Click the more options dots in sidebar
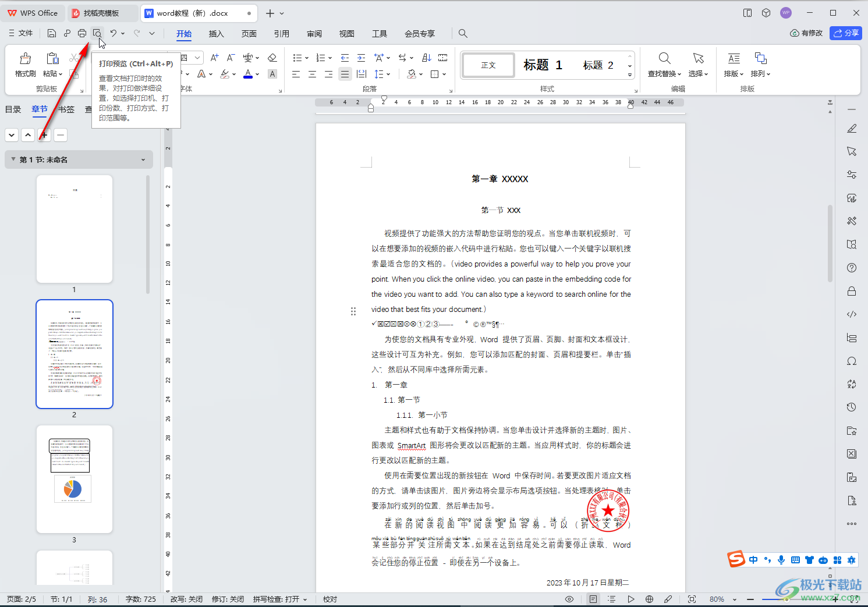The height and width of the screenshot is (607, 868). pyautogui.click(x=852, y=524)
